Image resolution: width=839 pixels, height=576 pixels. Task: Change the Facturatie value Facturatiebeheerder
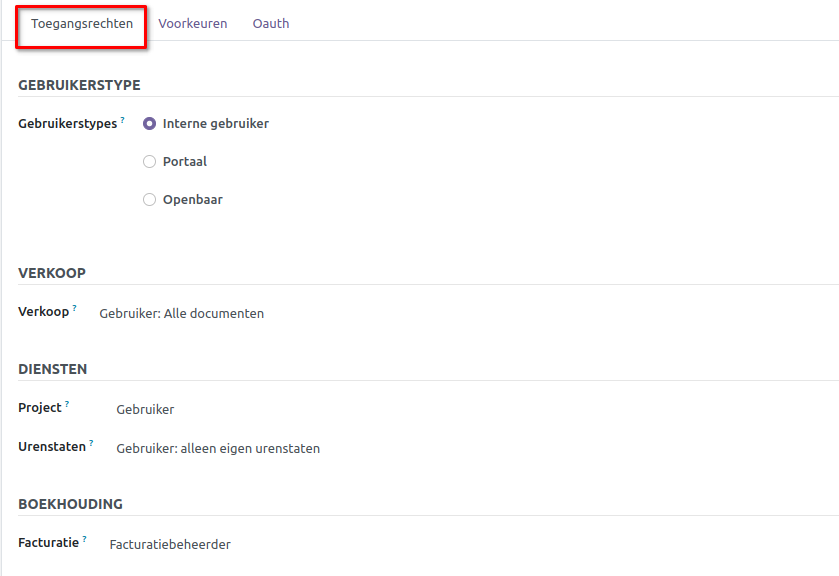[170, 545]
